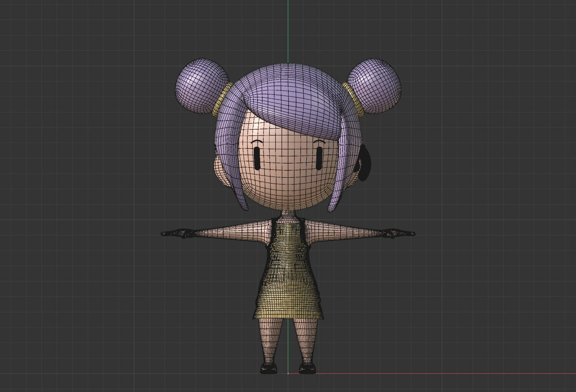This screenshot has width=576, height=392.
Task: Select the hand at right arm tip
Action: tap(399, 233)
